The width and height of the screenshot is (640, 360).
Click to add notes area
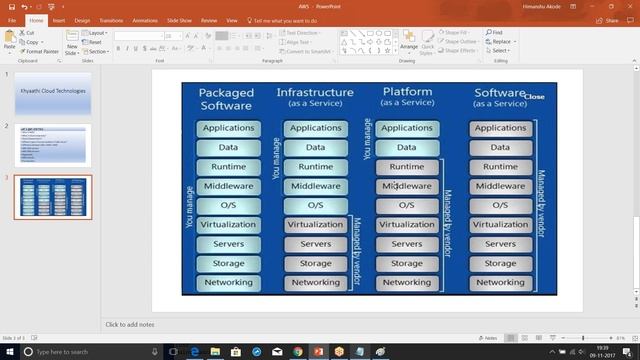pyautogui.click(x=130, y=324)
